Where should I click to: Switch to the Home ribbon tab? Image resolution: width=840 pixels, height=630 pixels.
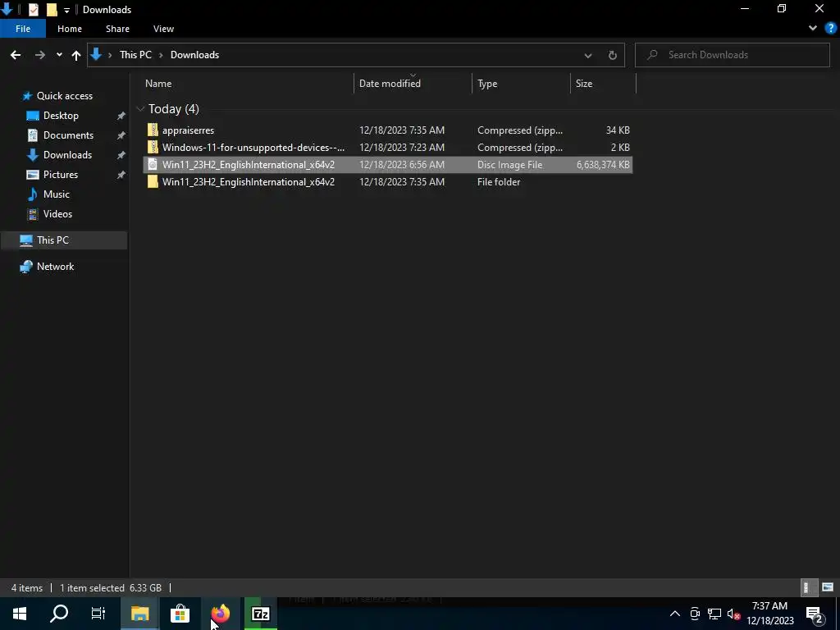click(70, 29)
